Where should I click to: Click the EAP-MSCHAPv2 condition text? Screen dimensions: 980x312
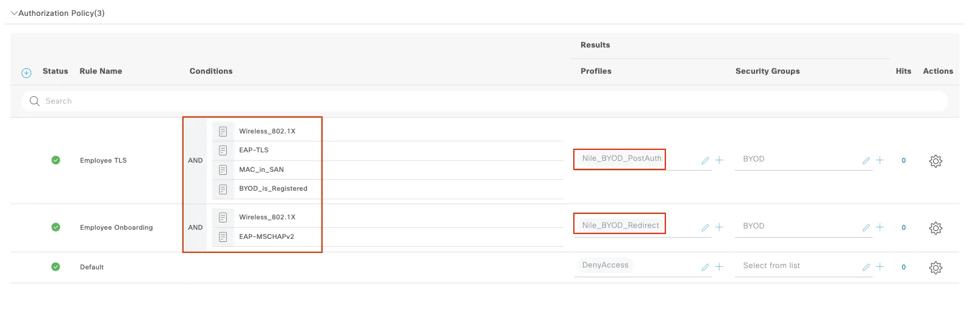point(266,236)
